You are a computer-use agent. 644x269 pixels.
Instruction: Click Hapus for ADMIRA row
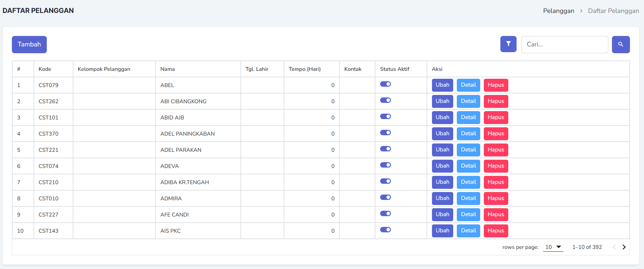[495, 198]
